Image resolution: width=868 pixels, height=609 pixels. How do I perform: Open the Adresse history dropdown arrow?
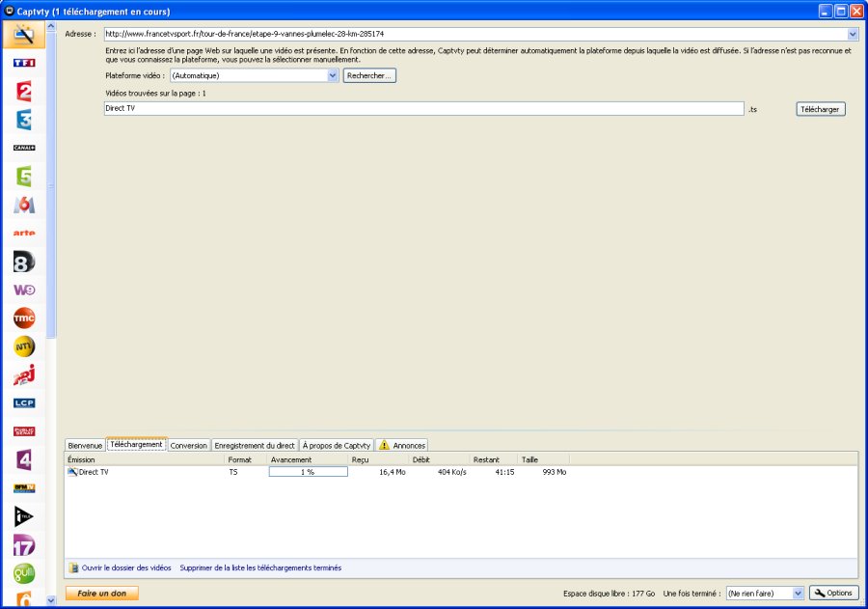point(853,34)
